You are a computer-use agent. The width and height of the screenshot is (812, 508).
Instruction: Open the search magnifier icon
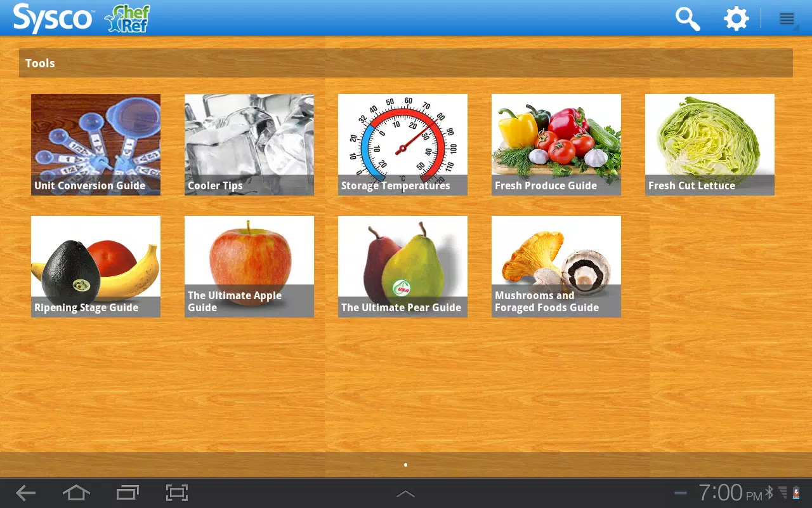click(688, 19)
